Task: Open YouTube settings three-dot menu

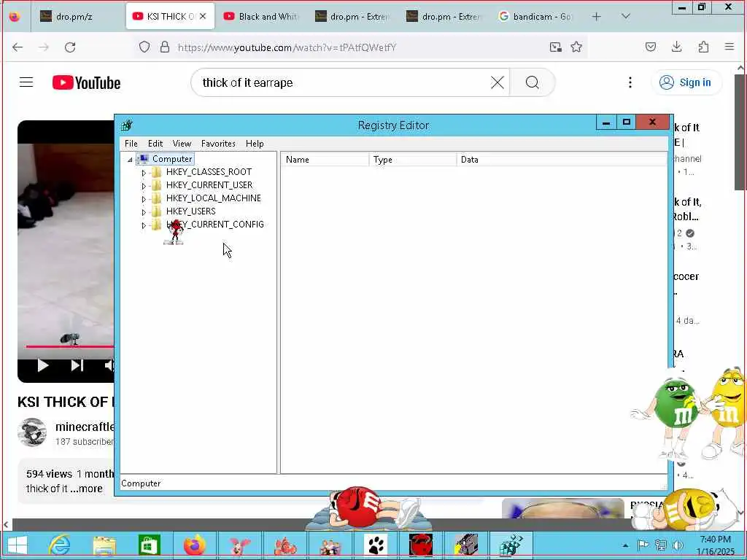Action: [x=630, y=82]
